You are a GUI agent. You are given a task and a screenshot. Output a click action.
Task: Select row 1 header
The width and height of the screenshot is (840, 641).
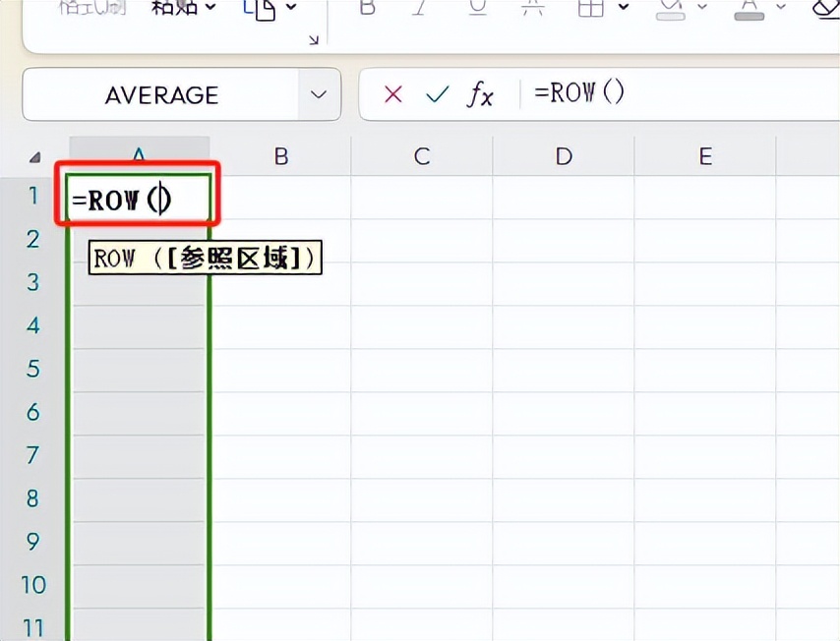33,197
